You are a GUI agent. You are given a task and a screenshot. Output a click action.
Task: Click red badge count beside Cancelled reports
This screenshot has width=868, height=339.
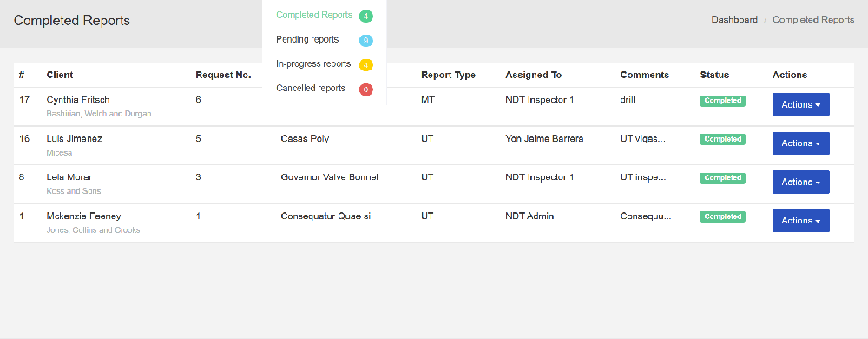[366, 90]
